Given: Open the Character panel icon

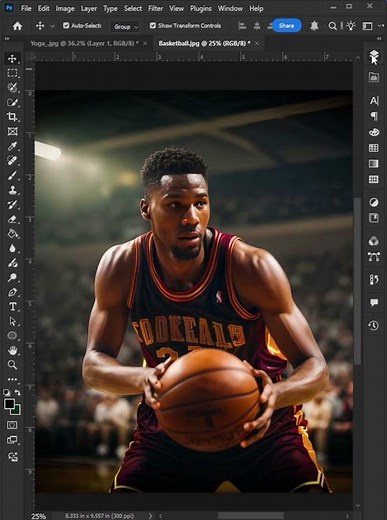Looking at the screenshot, I should [x=374, y=100].
